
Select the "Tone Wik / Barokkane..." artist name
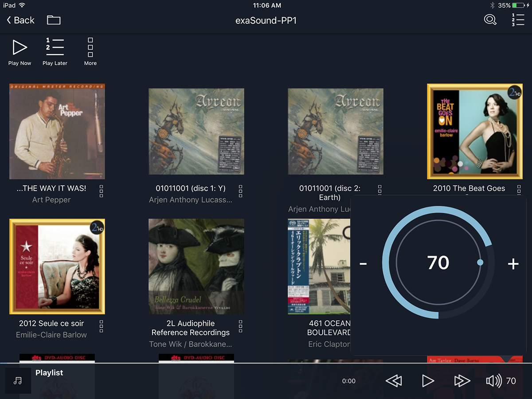pos(191,344)
